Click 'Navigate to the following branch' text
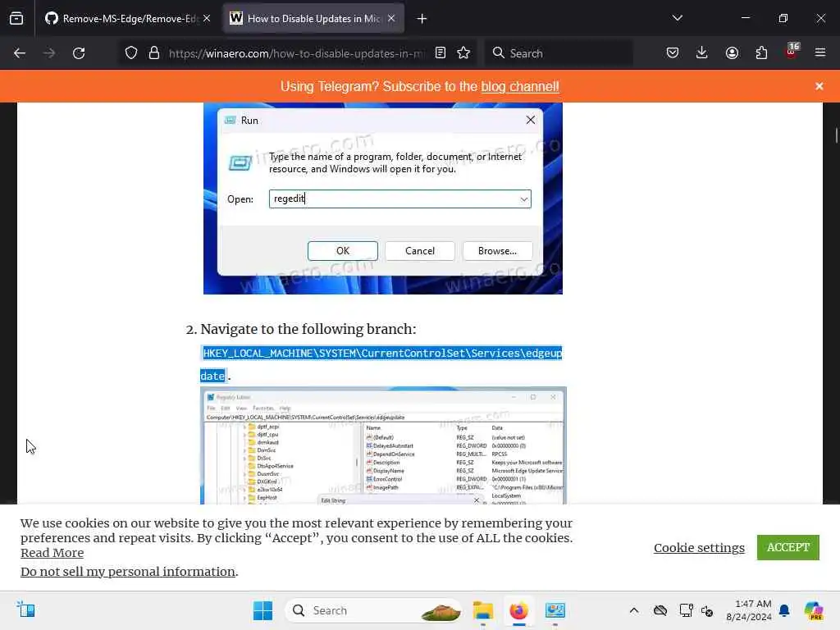This screenshot has width=840, height=630. pyautogui.click(x=308, y=329)
